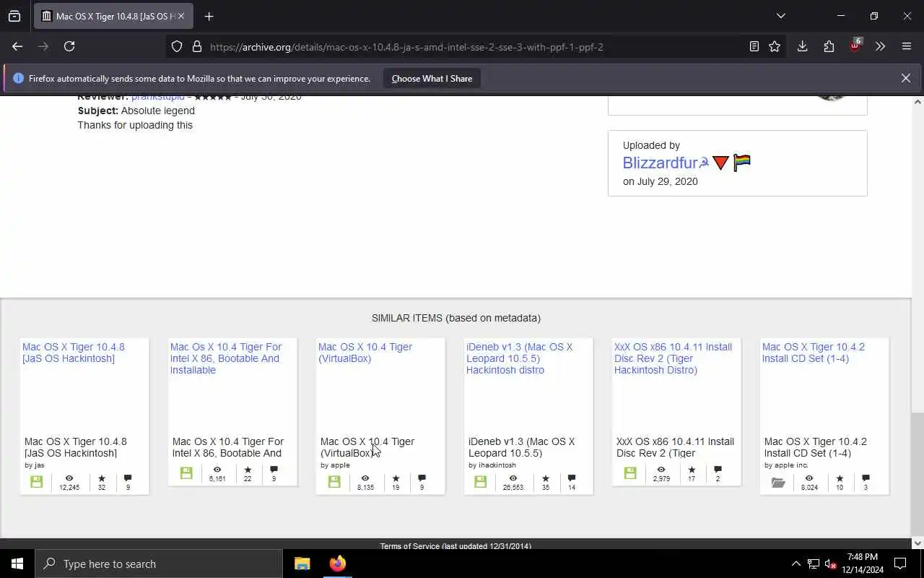Open the Firefox downloads panel

coord(802,46)
